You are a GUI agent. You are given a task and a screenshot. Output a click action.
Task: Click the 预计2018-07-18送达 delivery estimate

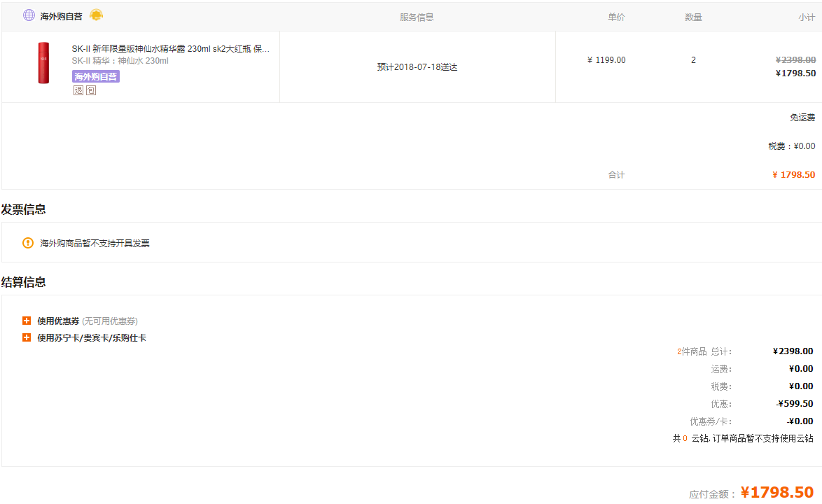coord(417,67)
